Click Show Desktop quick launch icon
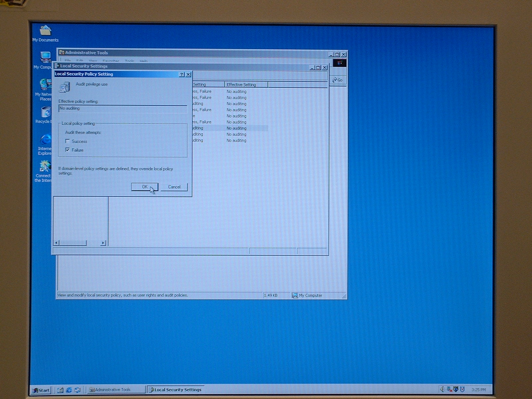This screenshot has height=399, width=532. [x=60, y=390]
